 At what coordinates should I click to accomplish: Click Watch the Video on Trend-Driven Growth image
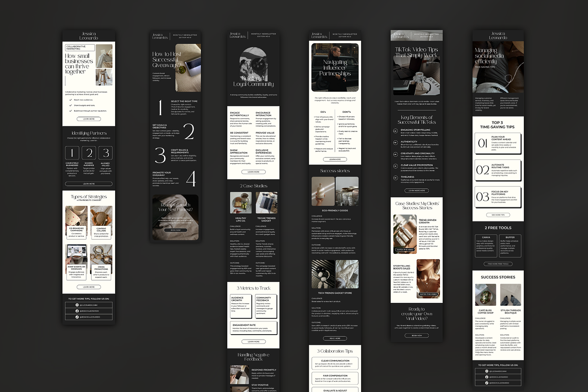405,250
